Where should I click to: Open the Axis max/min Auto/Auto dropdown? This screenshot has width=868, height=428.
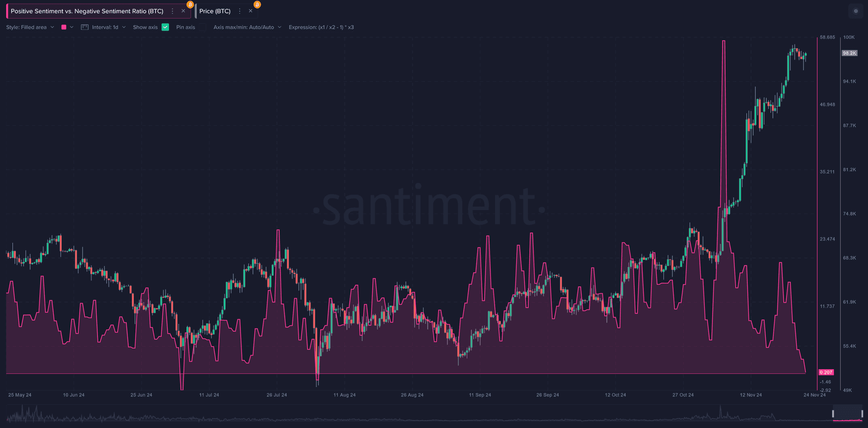[247, 27]
